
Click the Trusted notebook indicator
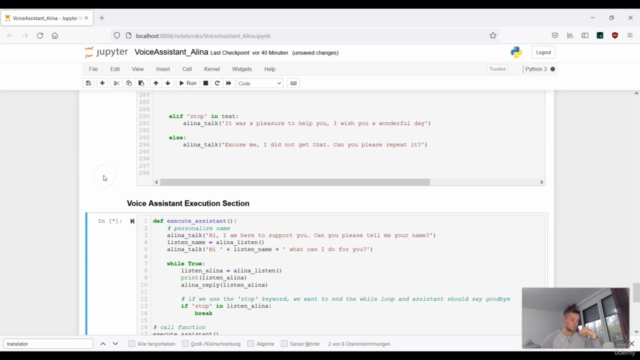pos(497,69)
